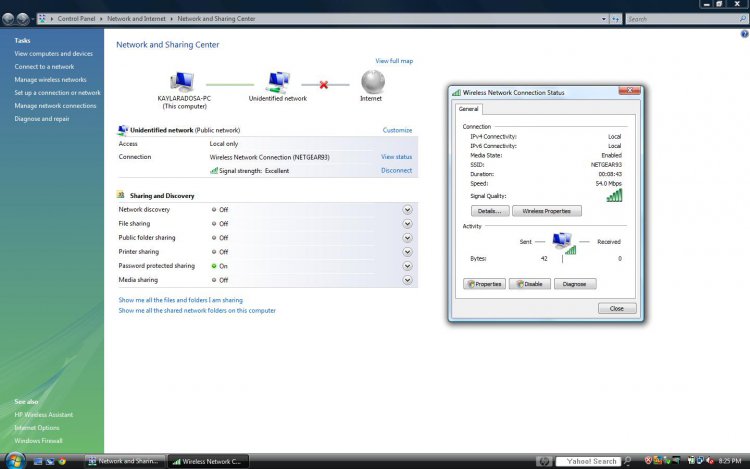Screen dimensions: 750x469
Task: Click the address bar refresh button
Action: coord(615,19)
